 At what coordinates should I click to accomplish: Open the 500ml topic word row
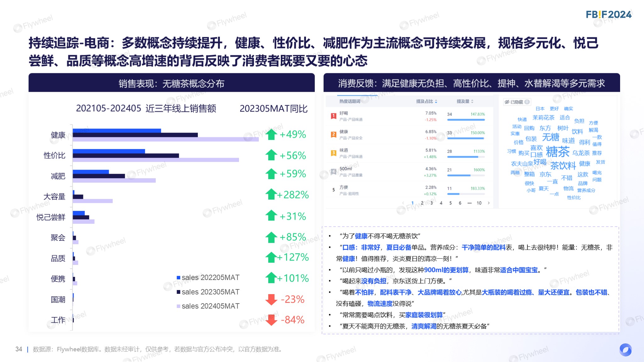click(409, 172)
